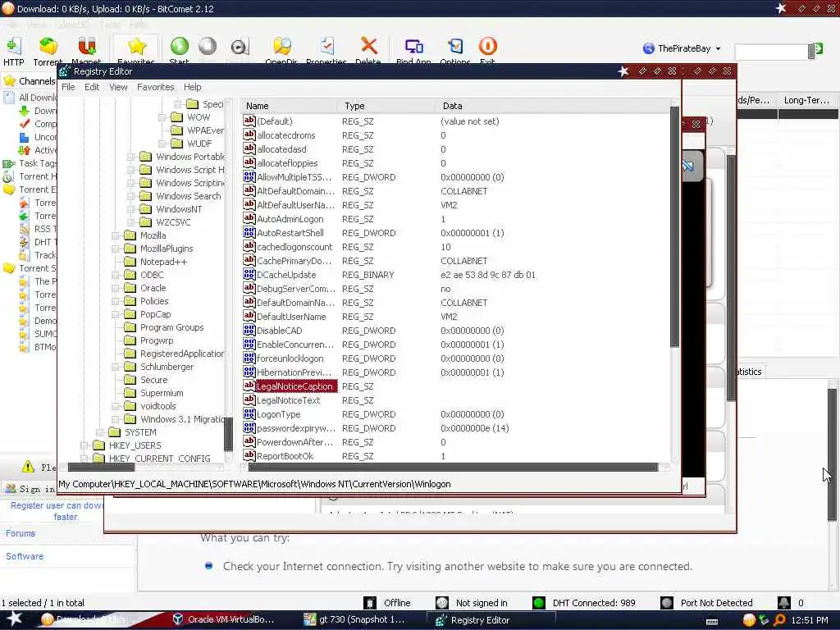
Task: Open the Forums link in BitComet
Action: (21, 533)
